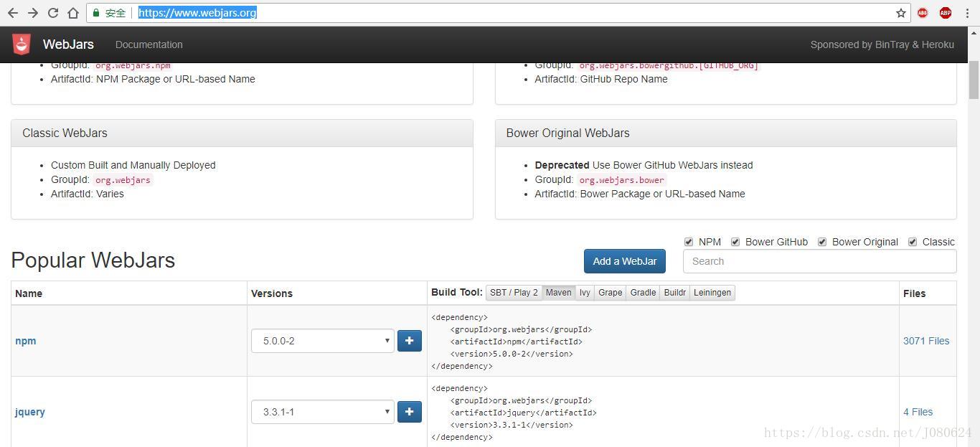
Task: Click the jquery Maven dependency snippet
Action: (514, 413)
